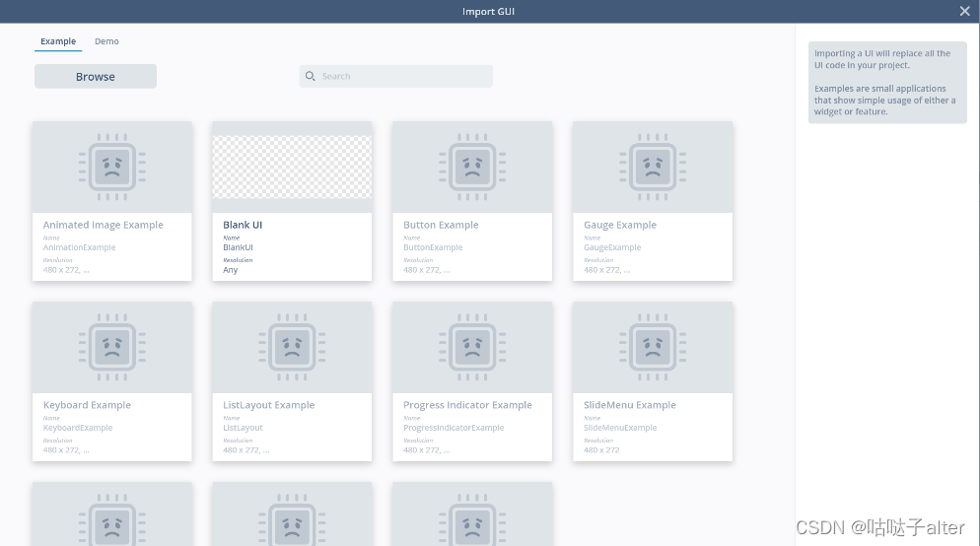The image size is (980, 546).
Task: Click the Animated Image Example title
Action: 104,225
